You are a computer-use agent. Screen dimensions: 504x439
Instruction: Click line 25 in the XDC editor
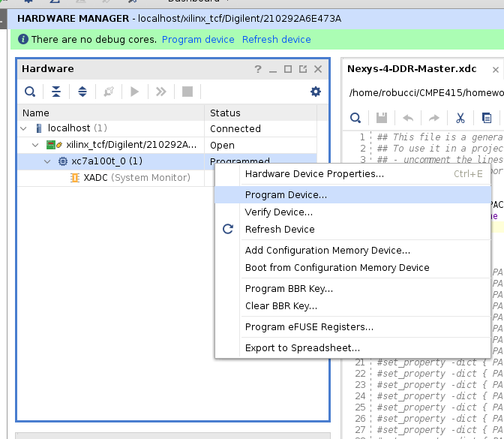point(439,407)
